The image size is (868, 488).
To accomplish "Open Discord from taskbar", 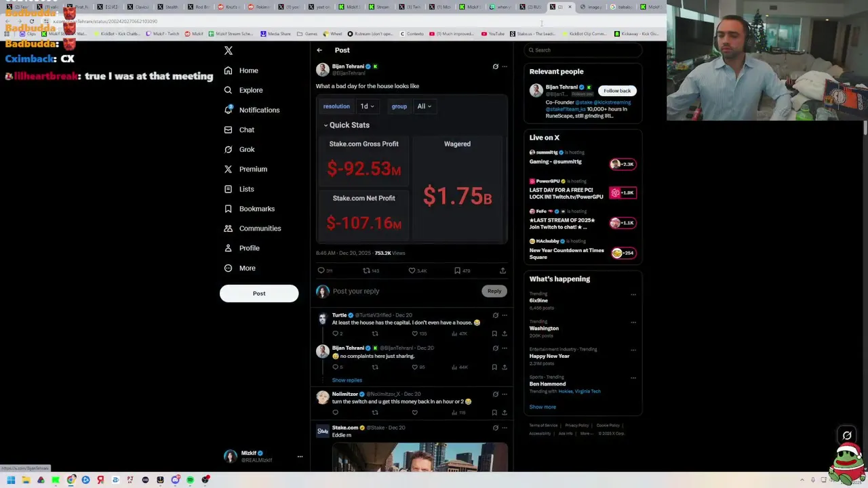I will 175,480.
